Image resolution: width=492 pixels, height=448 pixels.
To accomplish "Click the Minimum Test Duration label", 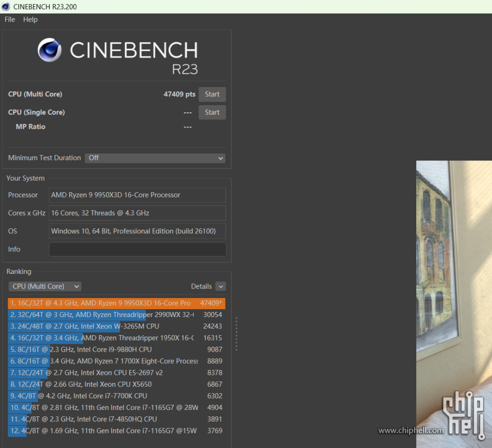I will [45, 158].
